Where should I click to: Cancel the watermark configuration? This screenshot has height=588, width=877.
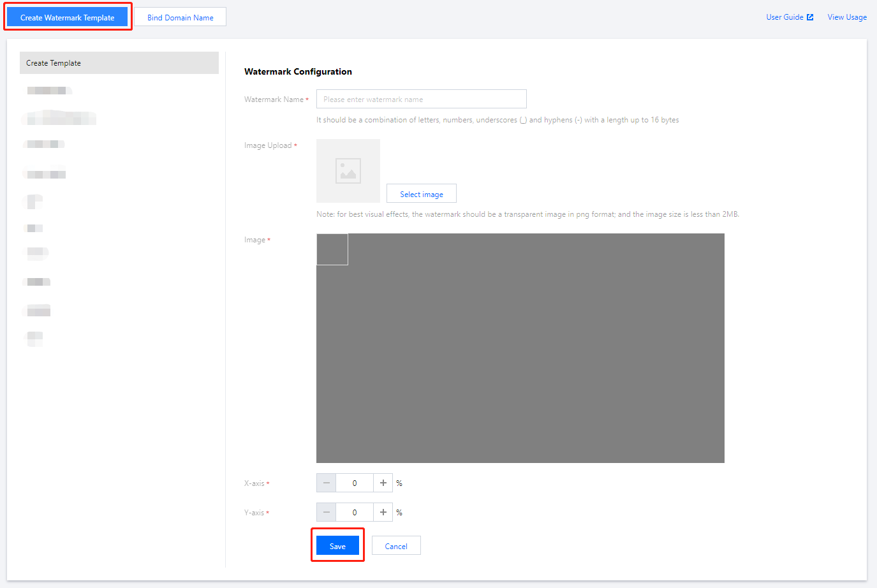click(x=396, y=546)
